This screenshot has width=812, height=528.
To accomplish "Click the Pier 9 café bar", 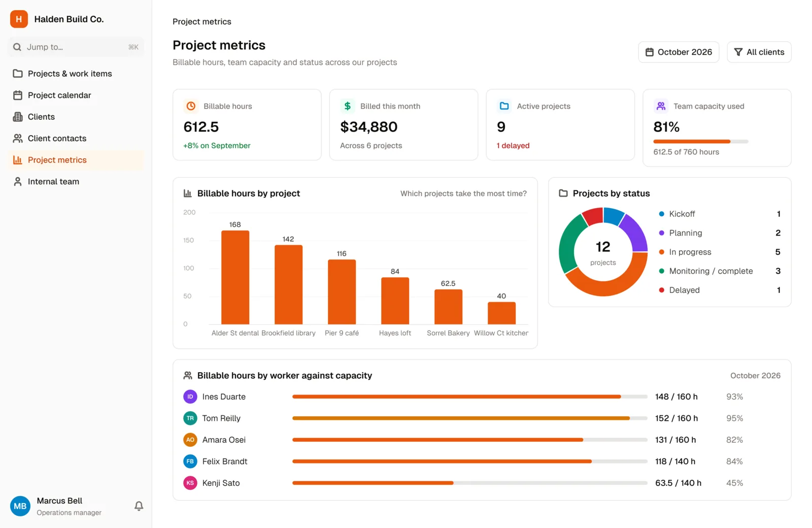I will pos(342,292).
